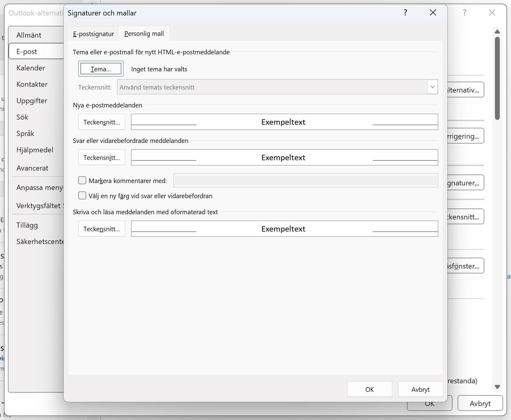Open Teckensnitt... for svar eller vidarebefordrade meddelanden
The image size is (511, 420).
[101, 157]
